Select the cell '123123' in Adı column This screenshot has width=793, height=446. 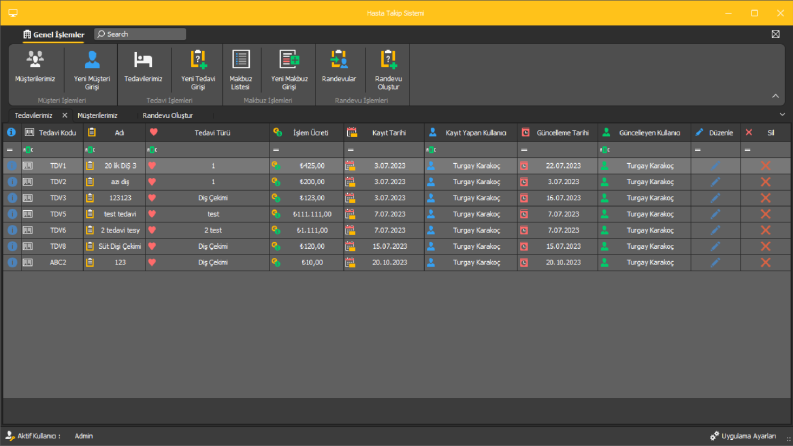click(x=120, y=198)
